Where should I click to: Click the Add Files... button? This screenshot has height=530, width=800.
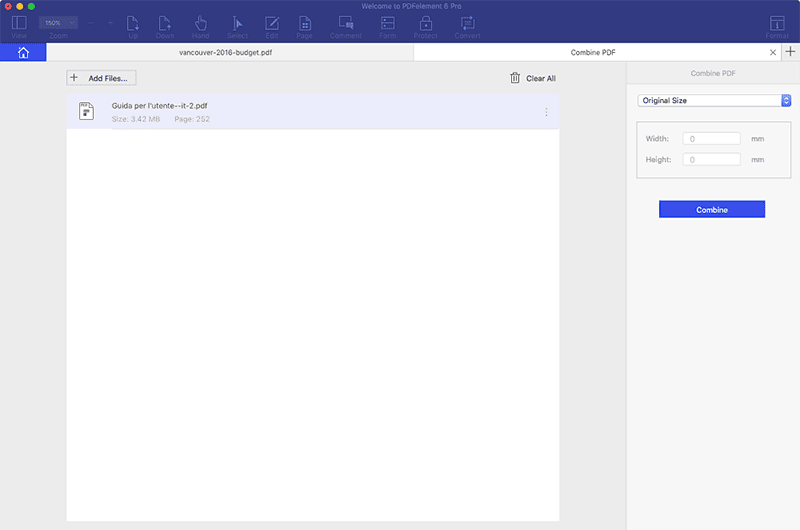(x=101, y=78)
